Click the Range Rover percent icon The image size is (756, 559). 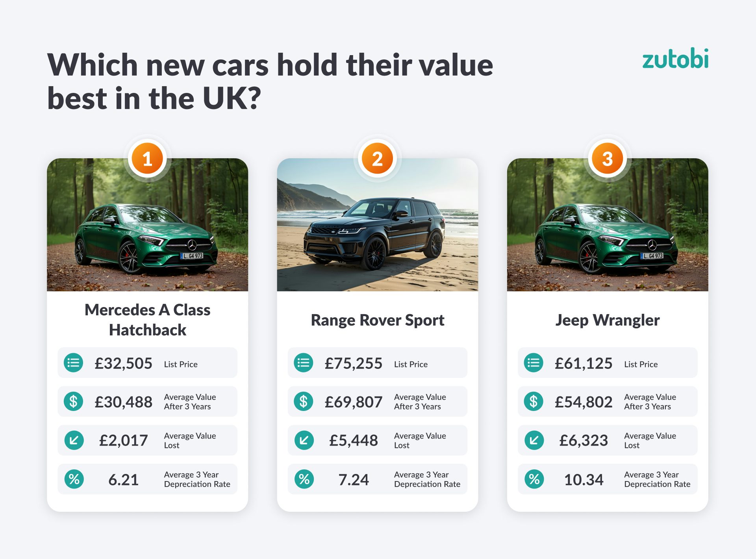click(304, 479)
